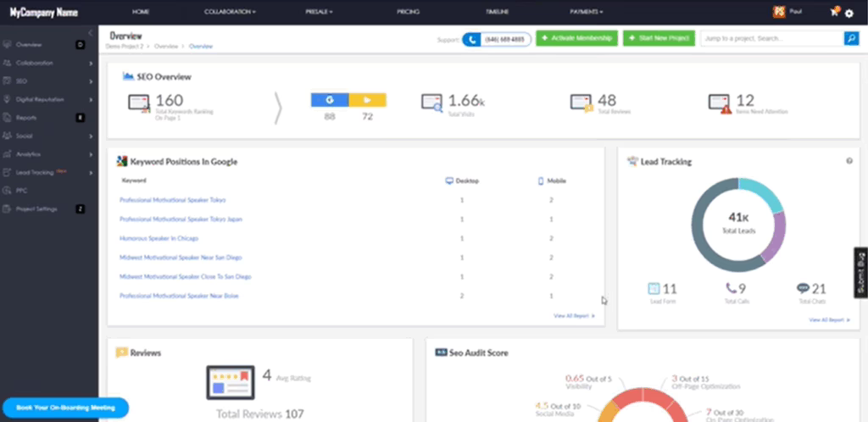Open View All Report in Lead Tracking
Image resolution: width=868 pixels, height=422 pixels.
pos(829,319)
